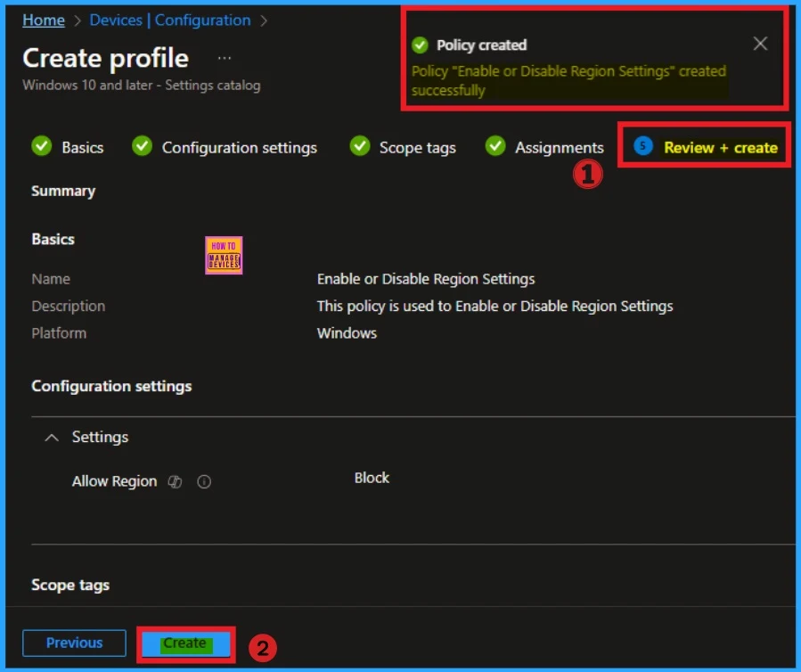This screenshot has width=801, height=672.
Task: Click the blue step 5 circle icon
Action: pyautogui.click(x=642, y=146)
